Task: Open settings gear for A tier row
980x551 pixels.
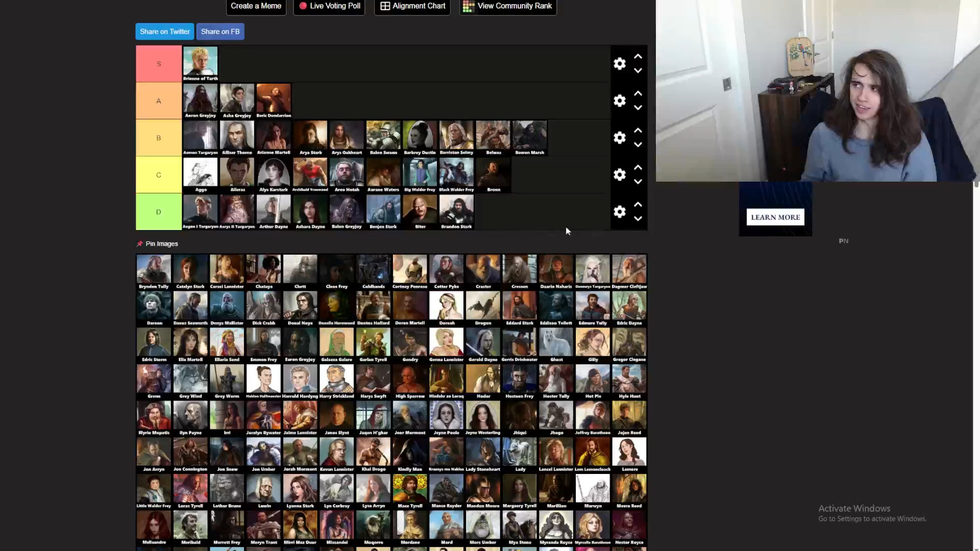Action: point(619,101)
